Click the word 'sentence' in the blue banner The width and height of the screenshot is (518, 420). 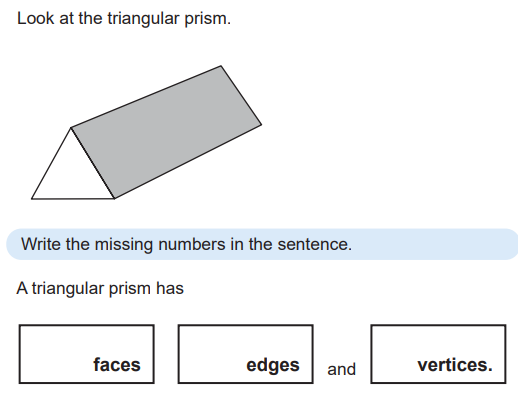click(313, 244)
